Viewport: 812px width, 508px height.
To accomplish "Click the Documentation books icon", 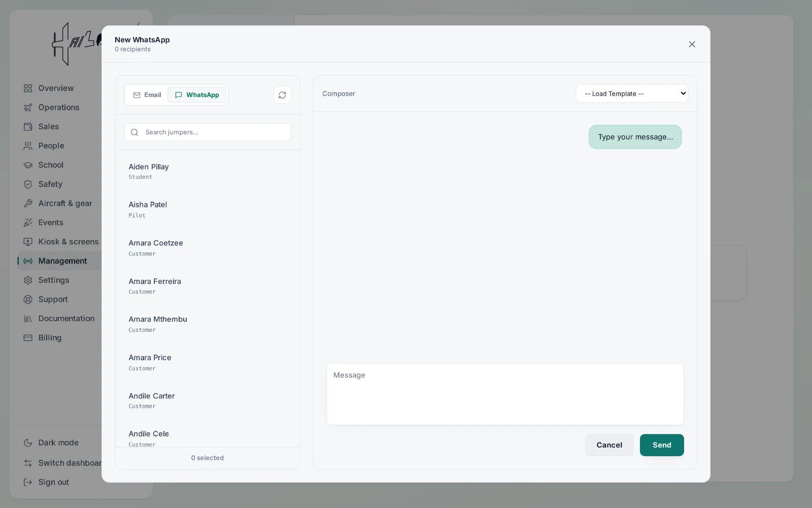I will tap(28, 319).
